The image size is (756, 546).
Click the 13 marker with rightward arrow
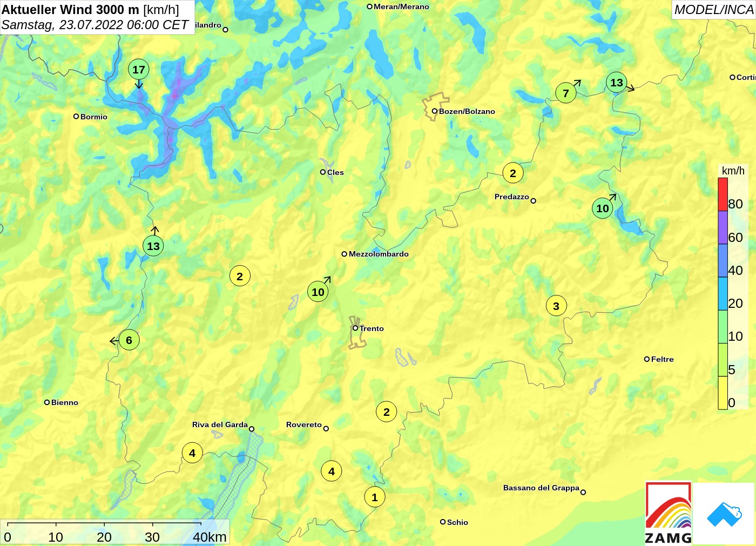coord(617,83)
